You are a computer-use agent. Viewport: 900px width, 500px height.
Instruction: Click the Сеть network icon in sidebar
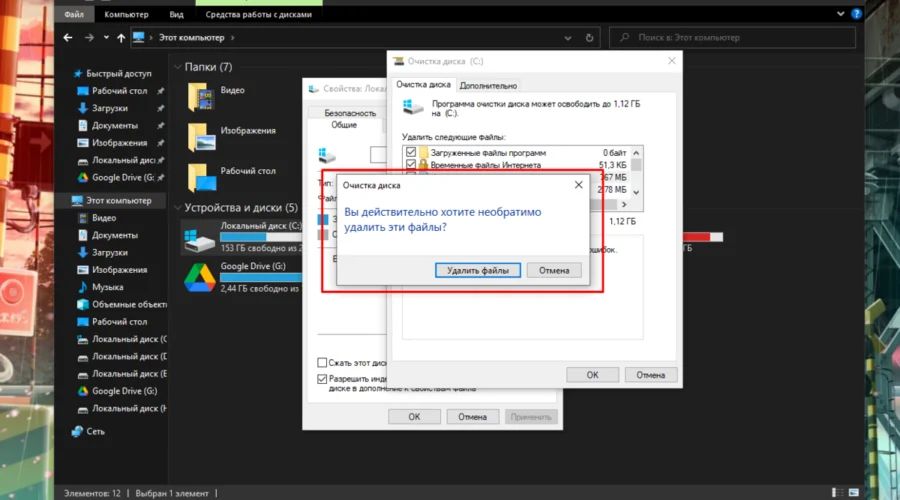[x=78, y=431]
